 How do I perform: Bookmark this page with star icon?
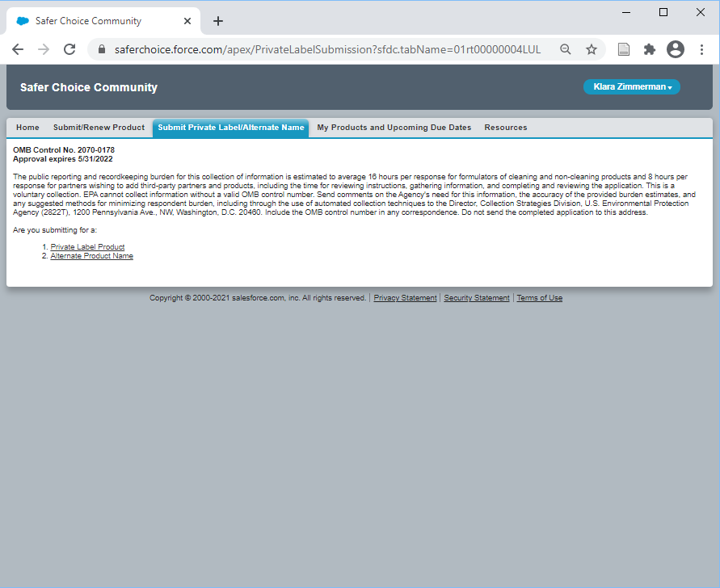pyautogui.click(x=592, y=49)
